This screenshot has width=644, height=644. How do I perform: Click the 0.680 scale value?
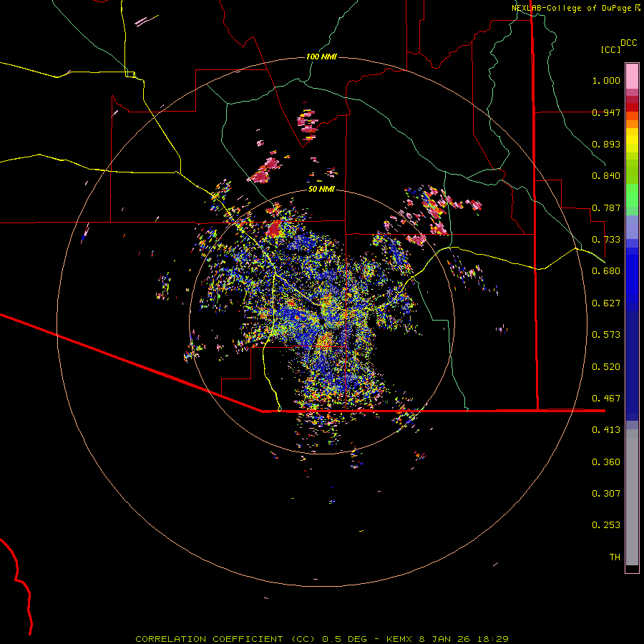pos(606,271)
